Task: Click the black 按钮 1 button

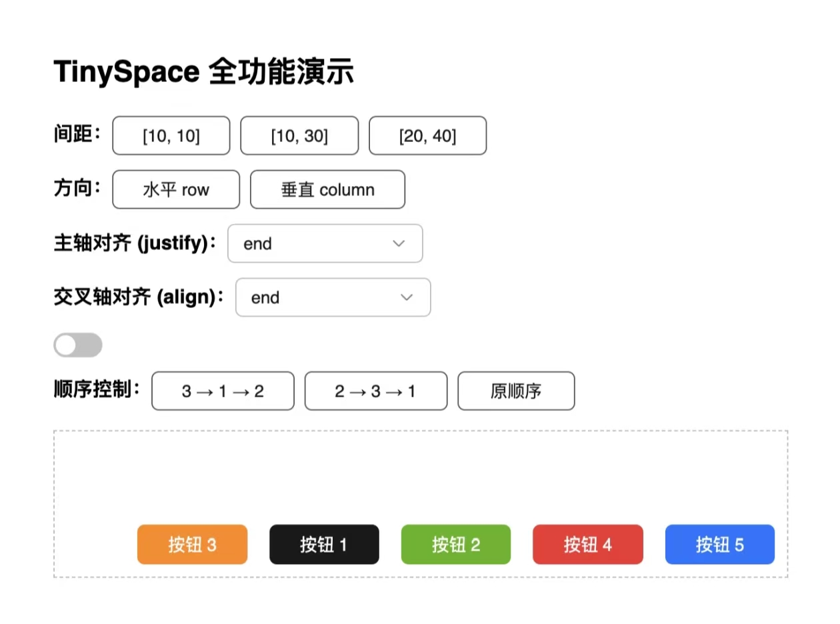Action: [324, 545]
